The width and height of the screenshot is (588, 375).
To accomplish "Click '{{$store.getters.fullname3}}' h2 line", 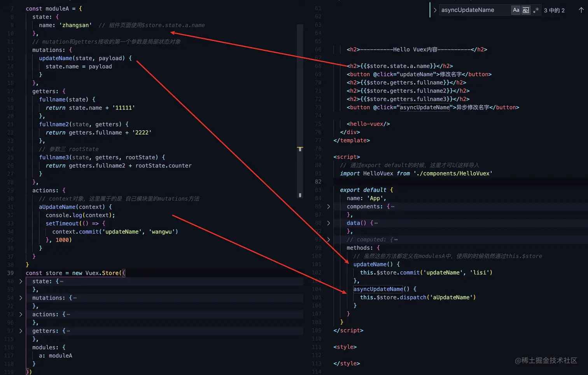I will point(408,99).
